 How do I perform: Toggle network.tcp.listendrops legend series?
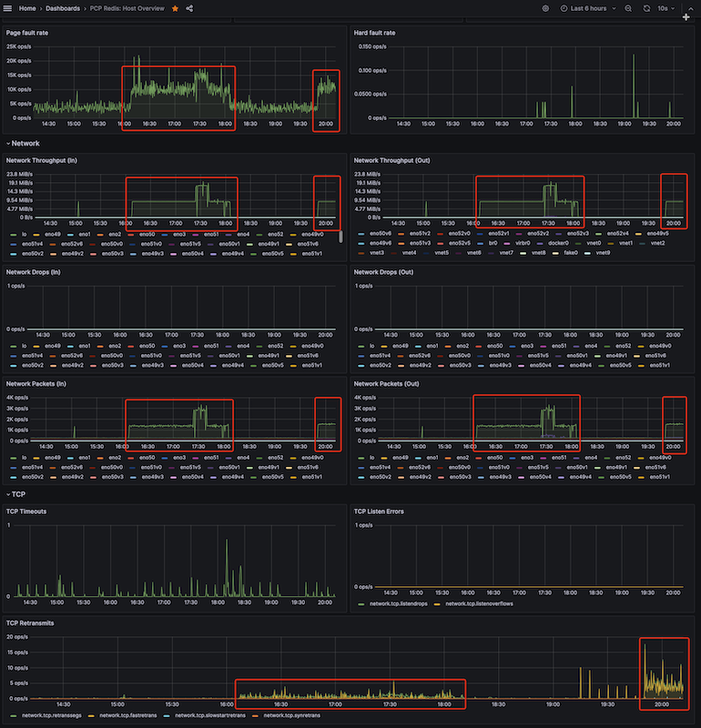point(398,604)
